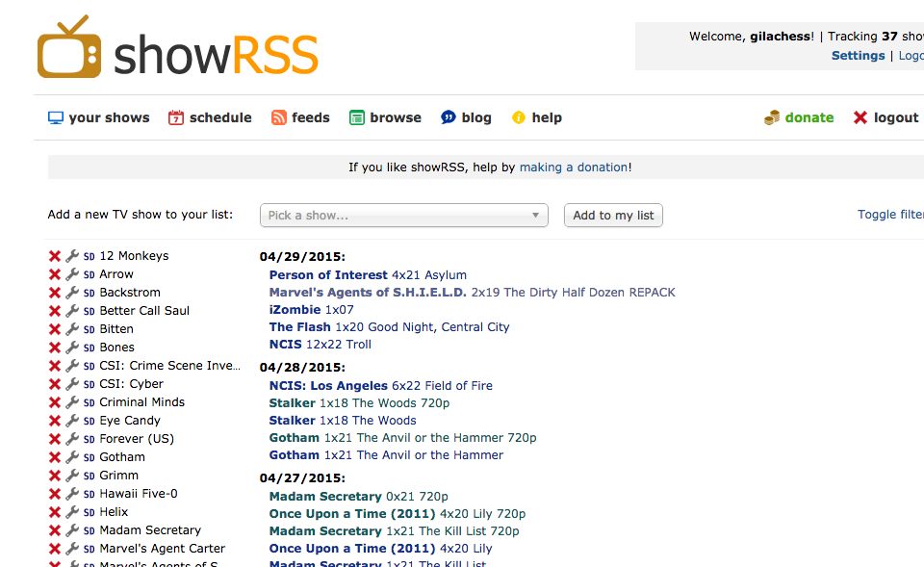Go to your shows page
The width and height of the screenshot is (924, 567).
click(98, 117)
